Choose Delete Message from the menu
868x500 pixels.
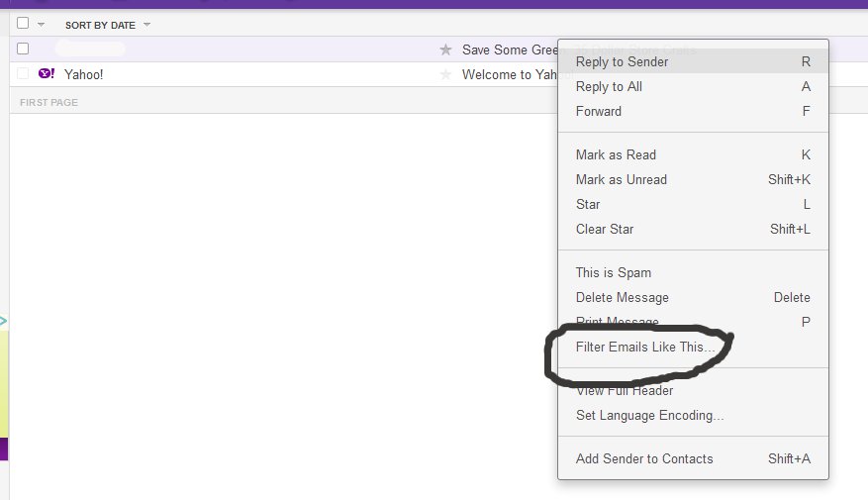coord(693,297)
